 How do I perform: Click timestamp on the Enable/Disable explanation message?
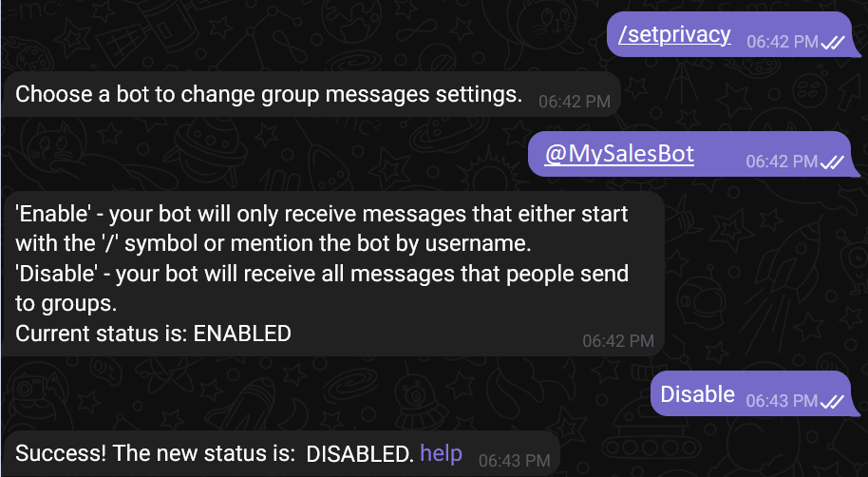(x=618, y=340)
